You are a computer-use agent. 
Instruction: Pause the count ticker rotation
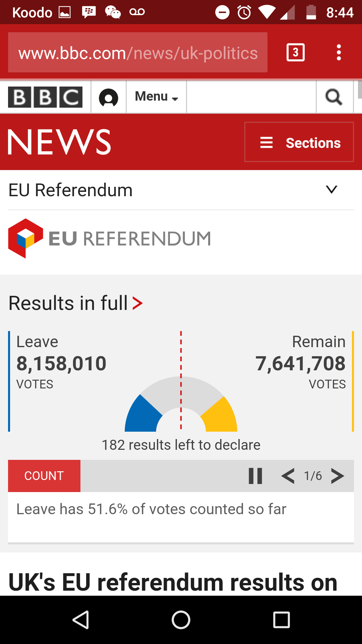click(x=255, y=476)
